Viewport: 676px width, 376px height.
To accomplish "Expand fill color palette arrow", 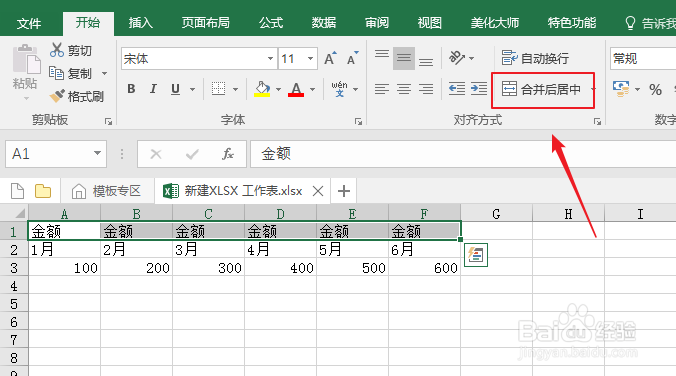I will (x=279, y=89).
